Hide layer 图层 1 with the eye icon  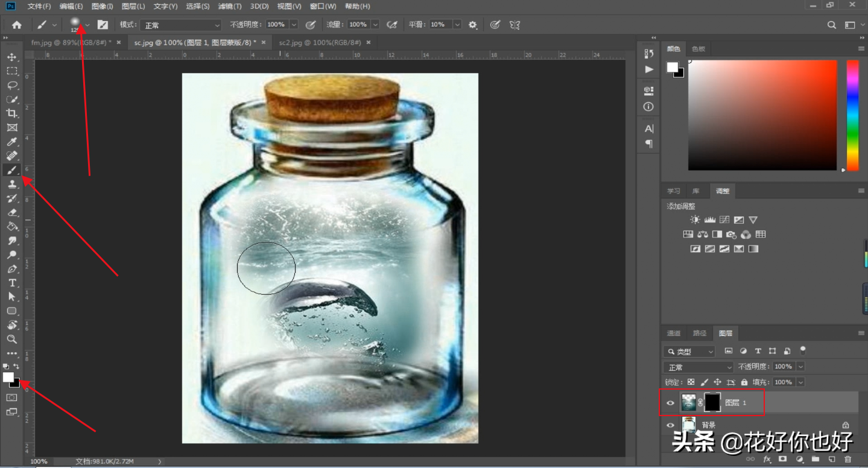pos(670,402)
